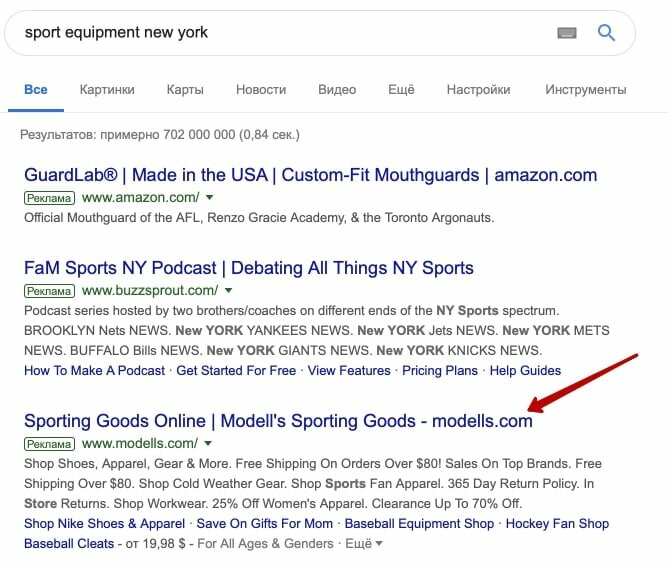Open the Видео tab
This screenshot has height=569, width=668.
coord(337,90)
